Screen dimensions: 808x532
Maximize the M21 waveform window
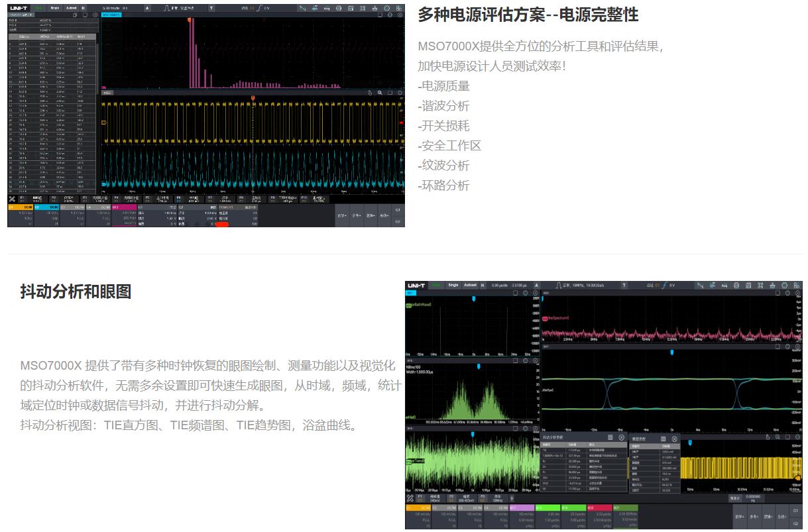click(516, 292)
